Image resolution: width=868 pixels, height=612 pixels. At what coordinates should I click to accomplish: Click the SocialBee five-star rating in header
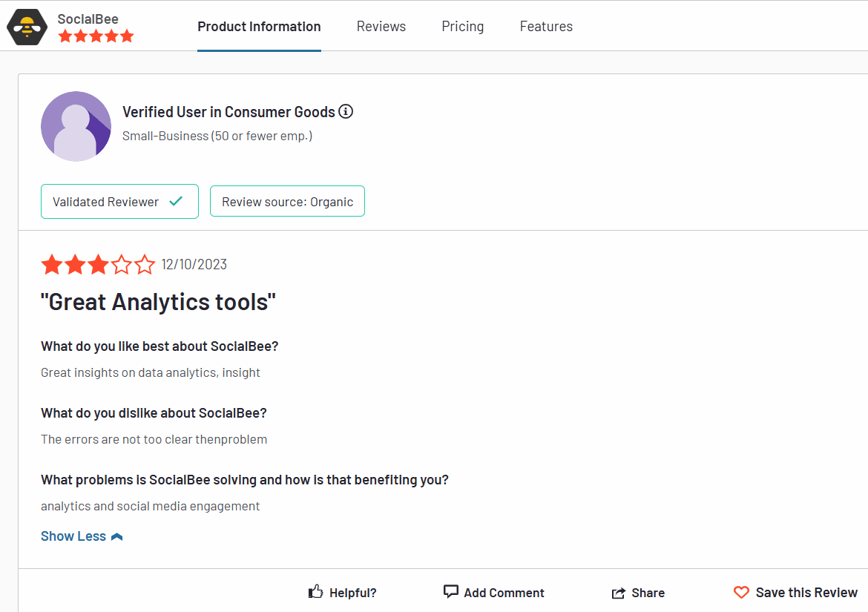pos(96,36)
